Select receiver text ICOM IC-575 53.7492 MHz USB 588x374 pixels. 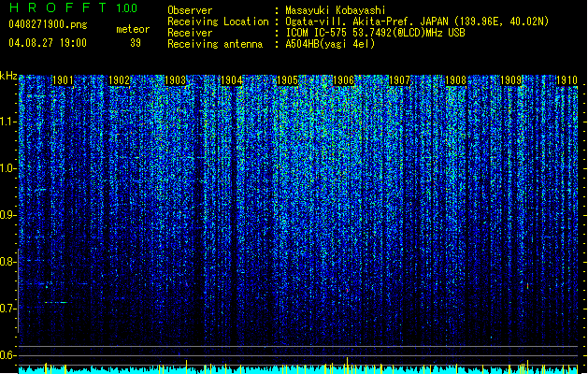click(x=376, y=33)
